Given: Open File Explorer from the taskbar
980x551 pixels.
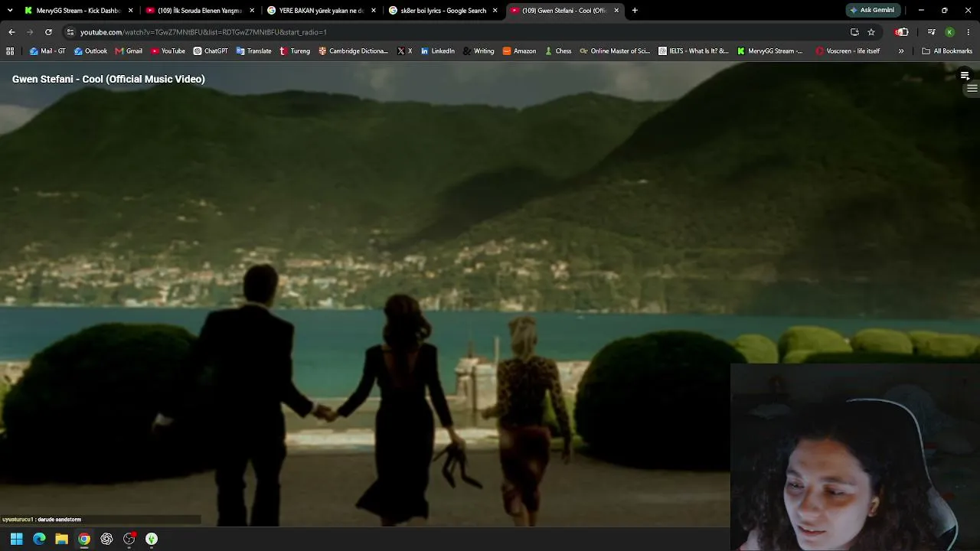Looking at the screenshot, I should 62,539.
